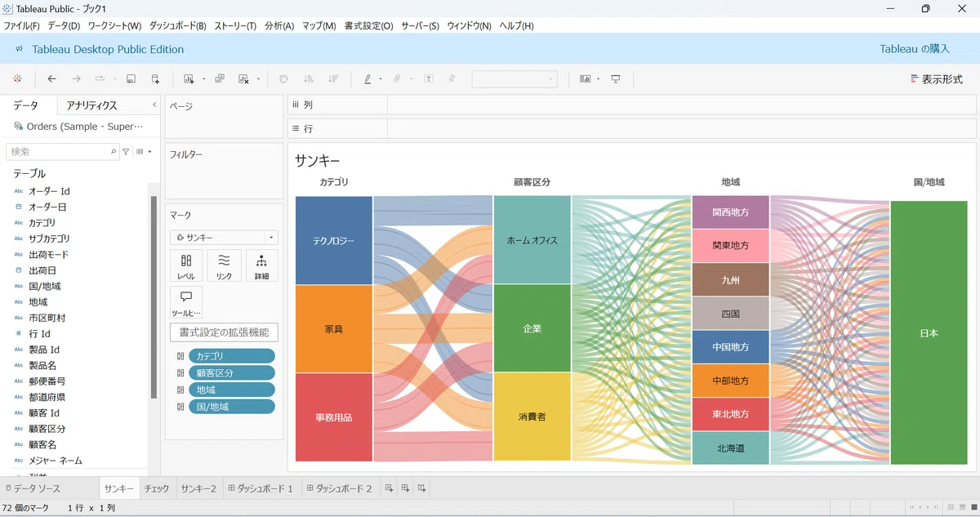Click the save workbook icon
The height and width of the screenshot is (517, 980).
[131, 79]
